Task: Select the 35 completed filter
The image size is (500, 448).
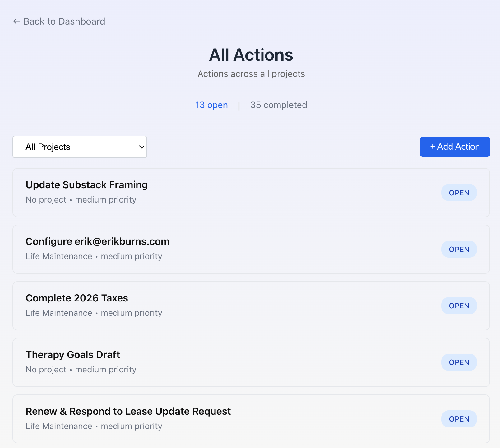Action: point(278,105)
